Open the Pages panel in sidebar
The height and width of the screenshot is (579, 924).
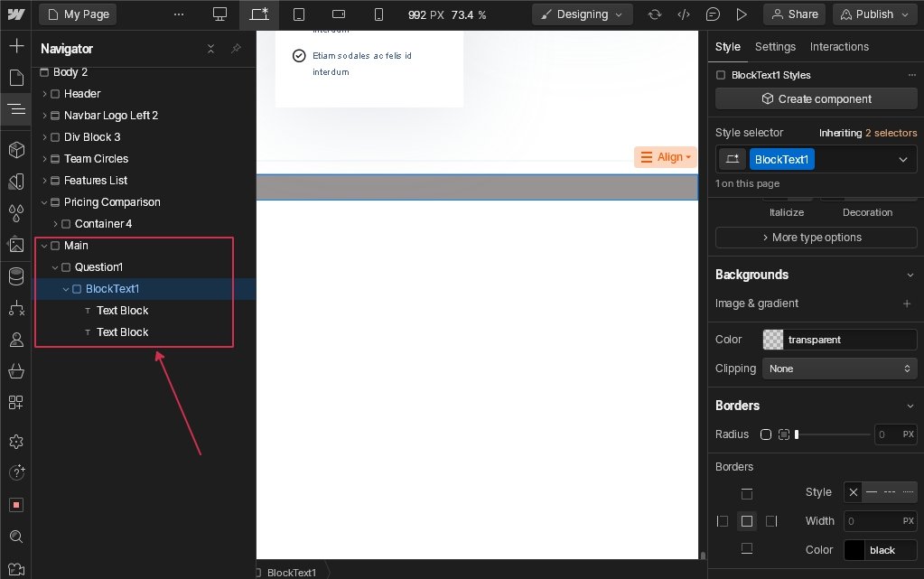(15, 78)
